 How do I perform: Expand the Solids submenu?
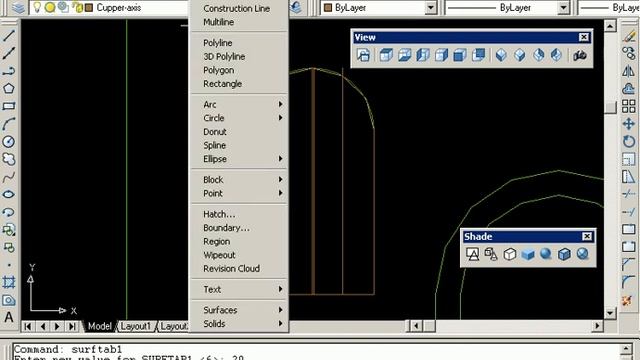[x=240, y=324]
